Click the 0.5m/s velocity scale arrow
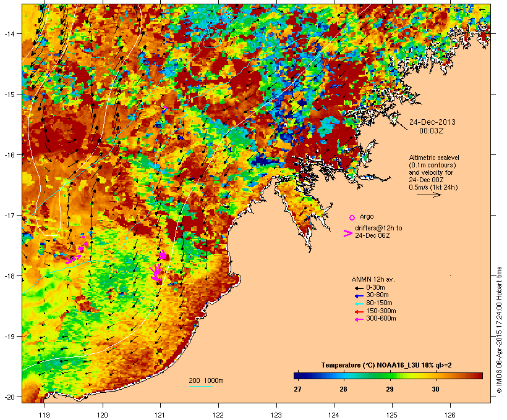This screenshot has width=507, height=420. click(429, 195)
